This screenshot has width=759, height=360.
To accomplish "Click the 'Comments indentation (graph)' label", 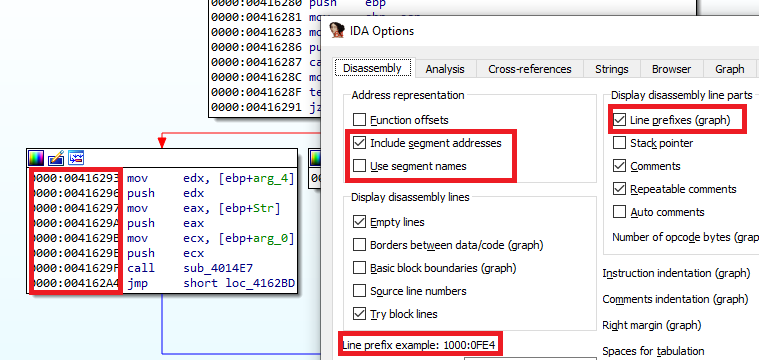I will (x=675, y=299).
